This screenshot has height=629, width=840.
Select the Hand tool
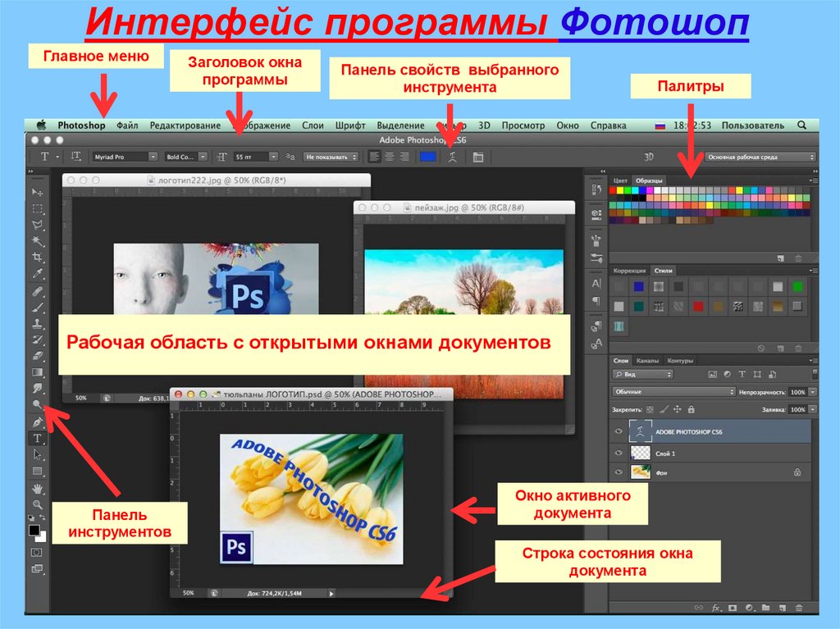37,489
